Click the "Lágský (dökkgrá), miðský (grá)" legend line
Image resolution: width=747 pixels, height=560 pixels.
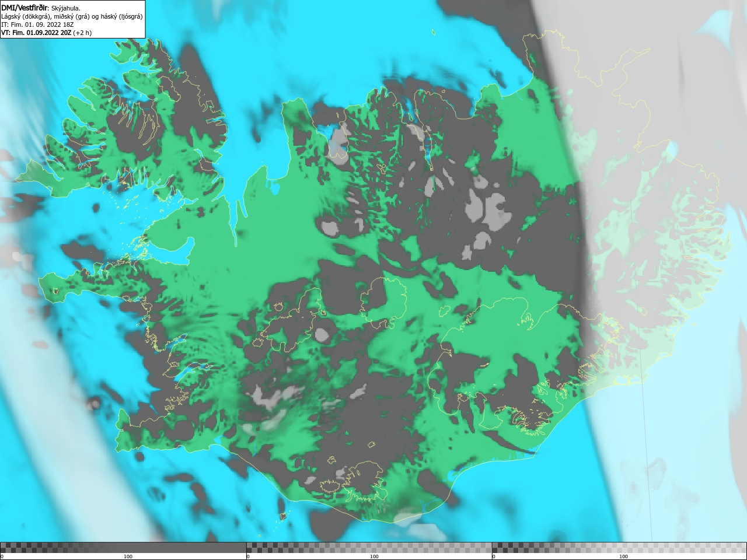(72, 16)
